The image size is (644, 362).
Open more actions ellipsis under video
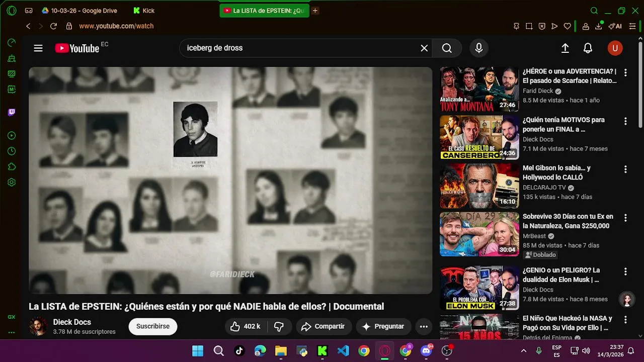click(x=424, y=327)
